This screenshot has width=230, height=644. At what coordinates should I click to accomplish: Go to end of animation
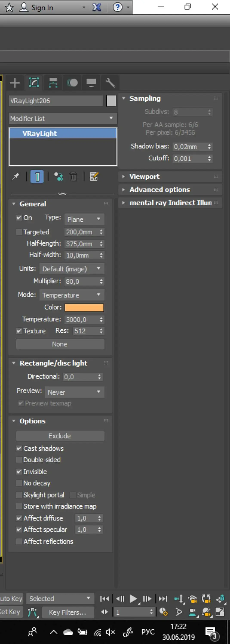(x=163, y=598)
